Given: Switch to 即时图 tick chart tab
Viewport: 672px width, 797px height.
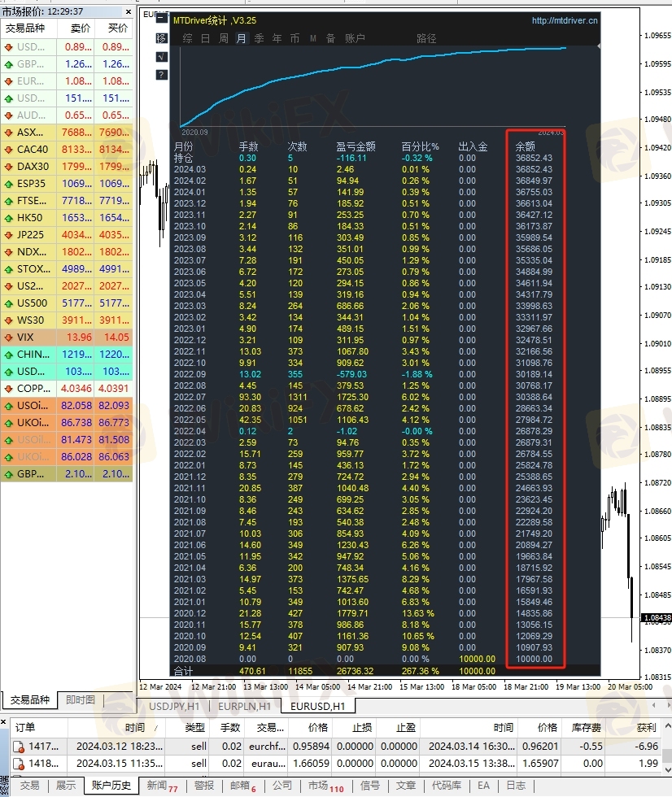Looking at the screenshot, I should pyautogui.click(x=81, y=700).
